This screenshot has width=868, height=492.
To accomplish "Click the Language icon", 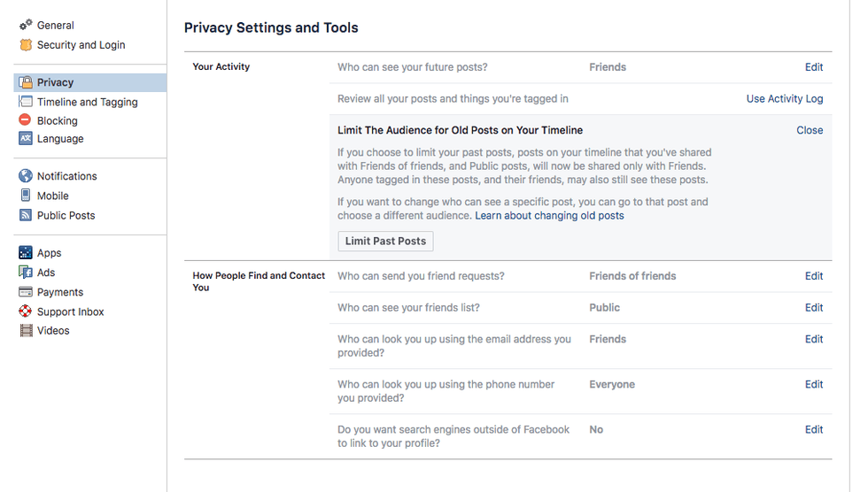I will pos(26,139).
